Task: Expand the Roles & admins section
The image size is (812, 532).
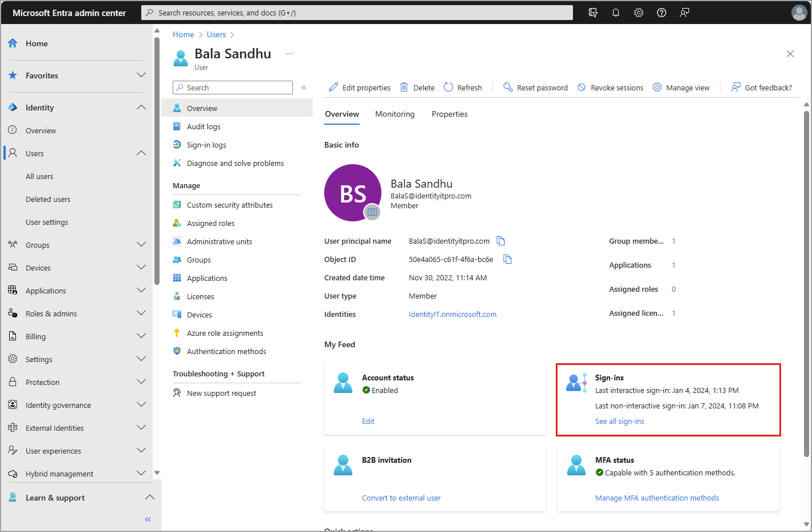Action: [141, 313]
